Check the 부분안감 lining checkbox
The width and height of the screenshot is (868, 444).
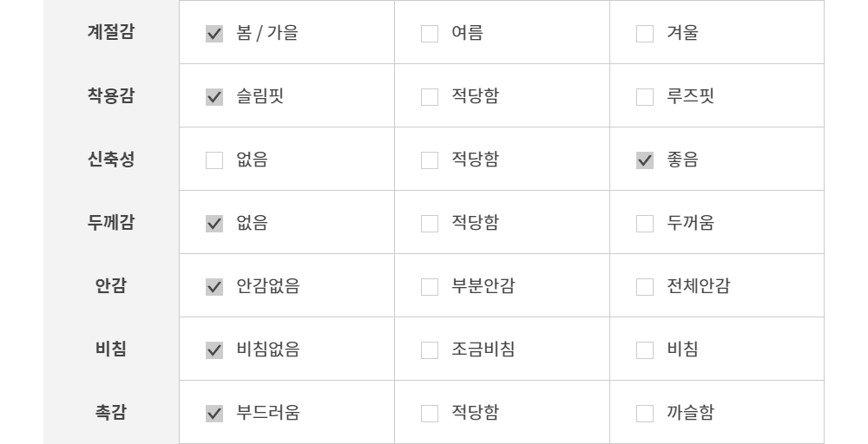(430, 288)
